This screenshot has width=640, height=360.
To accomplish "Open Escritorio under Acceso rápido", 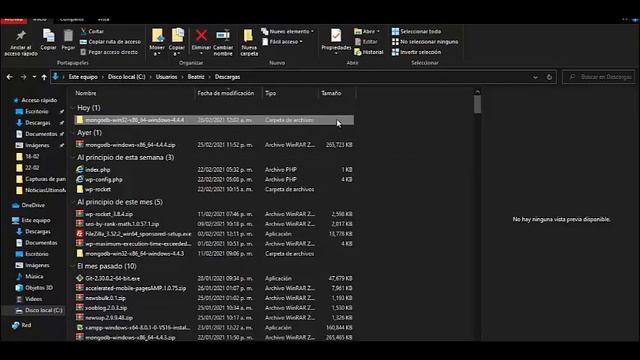I will coord(36,111).
